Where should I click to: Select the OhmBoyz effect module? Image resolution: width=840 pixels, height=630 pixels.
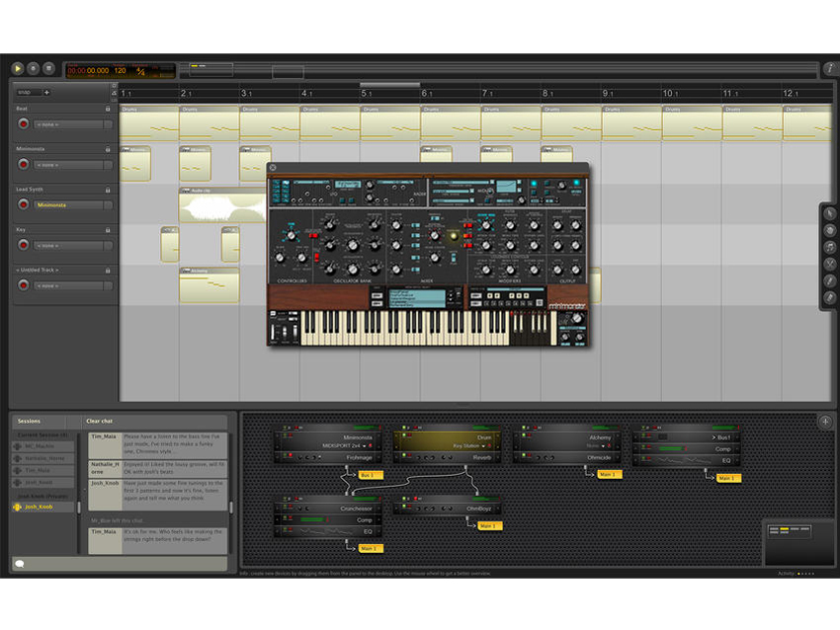pos(447,509)
